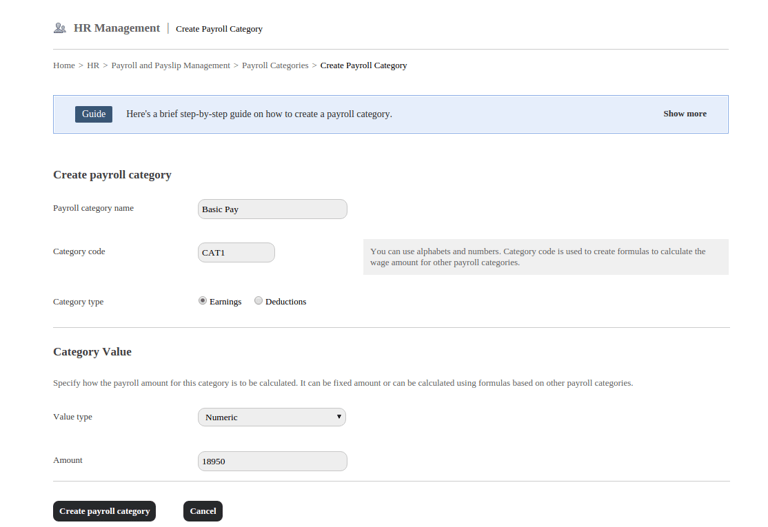Click the HR Management people icon
This screenshot has height=527, width=768.
click(x=60, y=28)
